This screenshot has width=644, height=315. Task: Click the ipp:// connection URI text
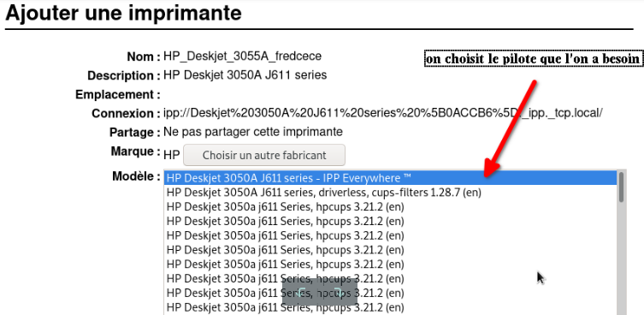coord(383,113)
